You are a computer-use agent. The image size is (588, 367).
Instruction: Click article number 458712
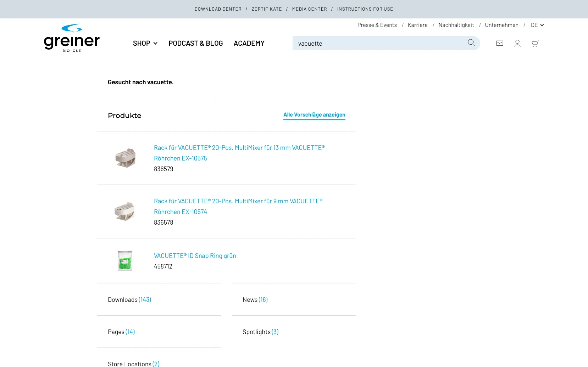[x=163, y=266]
